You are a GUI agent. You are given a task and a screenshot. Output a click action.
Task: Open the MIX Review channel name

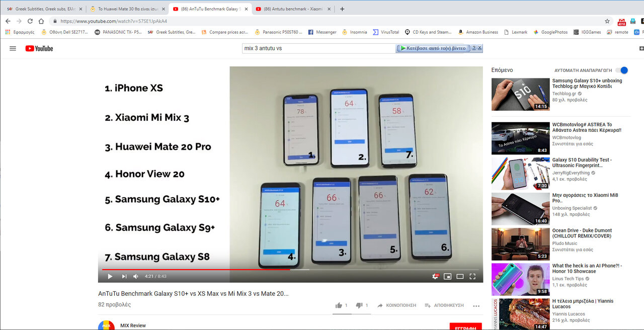click(133, 325)
